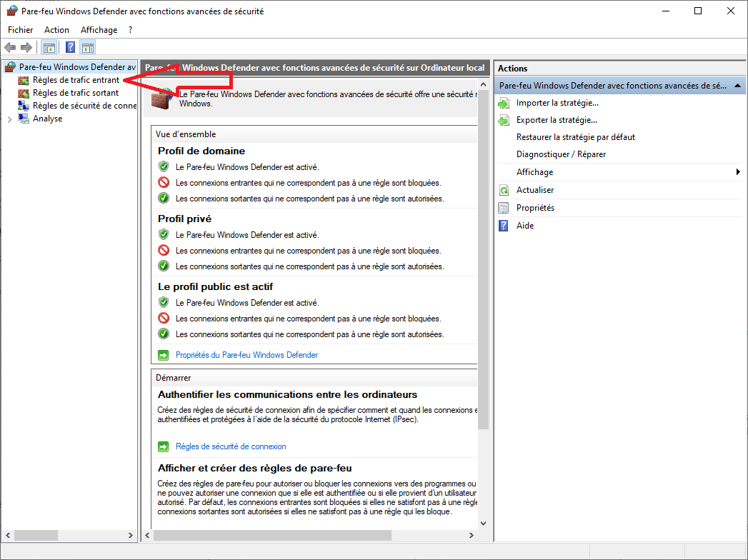Screen dimensions: 748x560
Task: Click the Propriétés sheet icon
Action: pyautogui.click(x=504, y=208)
